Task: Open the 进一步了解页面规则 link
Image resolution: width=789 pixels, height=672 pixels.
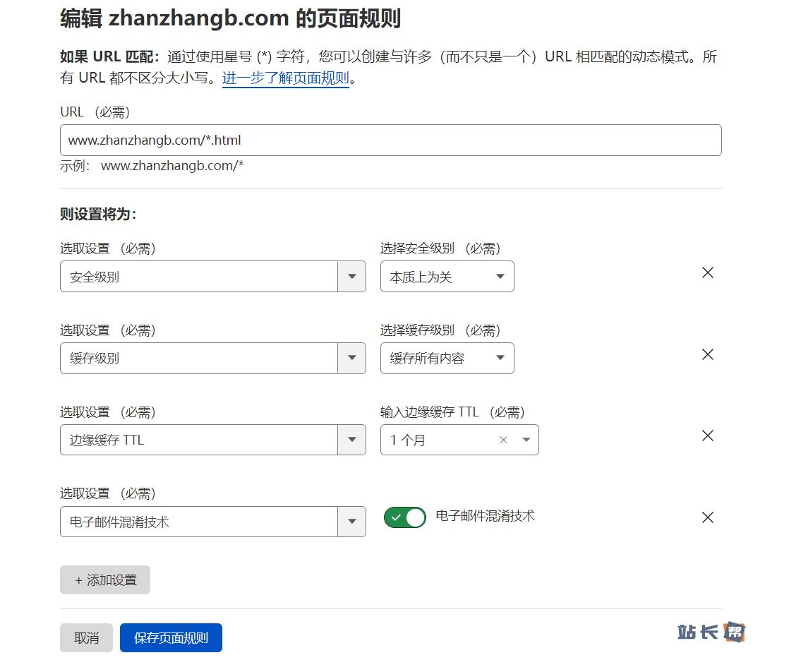Action: pos(286,78)
